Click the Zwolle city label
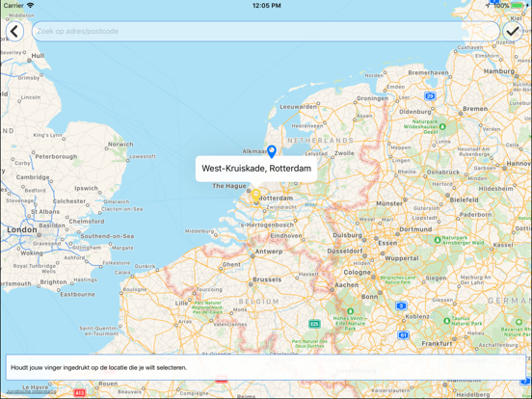This screenshot has height=399, width=532. pos(344,153)
